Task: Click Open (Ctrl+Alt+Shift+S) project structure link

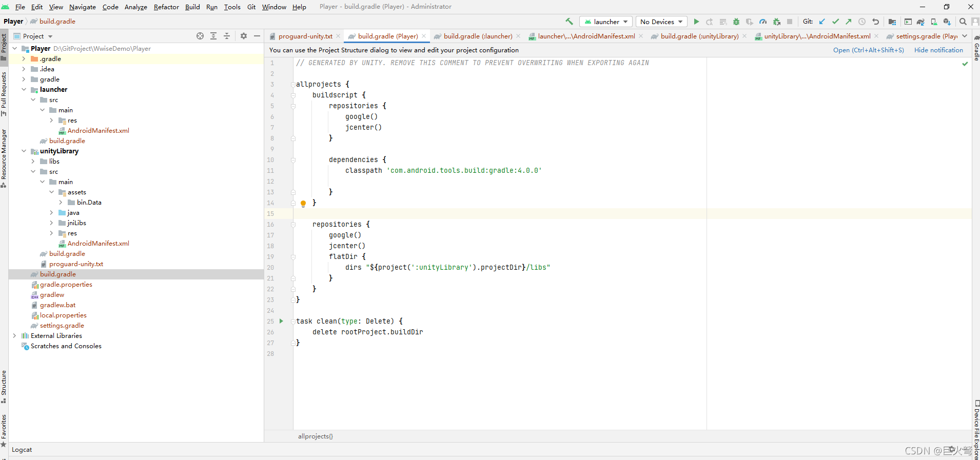Action: coord(868,50)
